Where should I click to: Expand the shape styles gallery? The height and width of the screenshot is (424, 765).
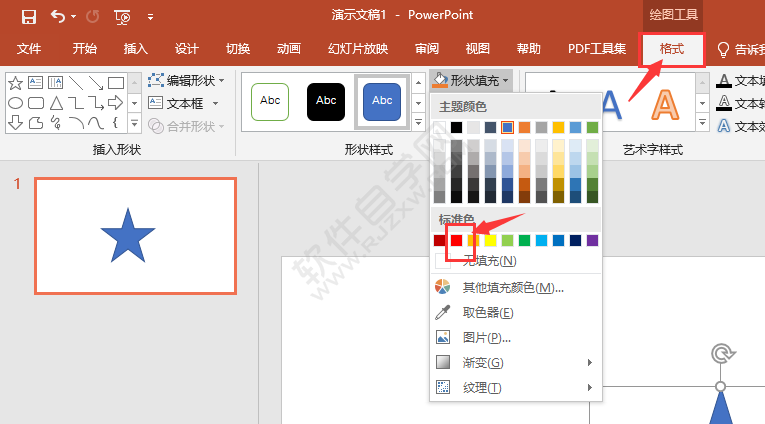point(418,123)
